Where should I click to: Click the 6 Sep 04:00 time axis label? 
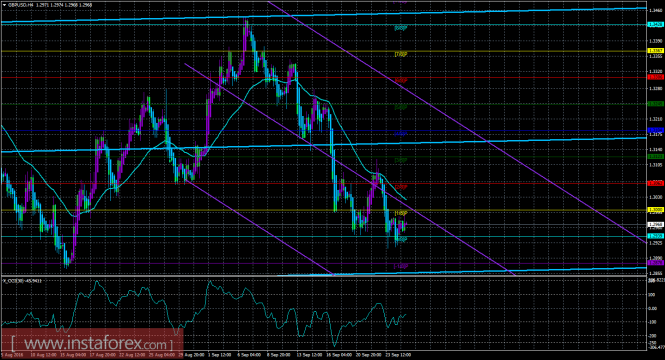tap(249, 354)
